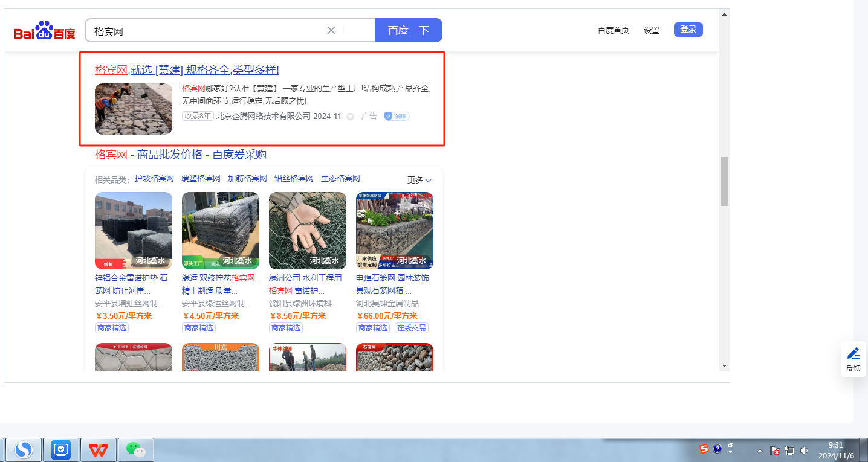Open the 反馈 feedback pencil icon
Screen dimensions: 868x462
click(853, 359)
